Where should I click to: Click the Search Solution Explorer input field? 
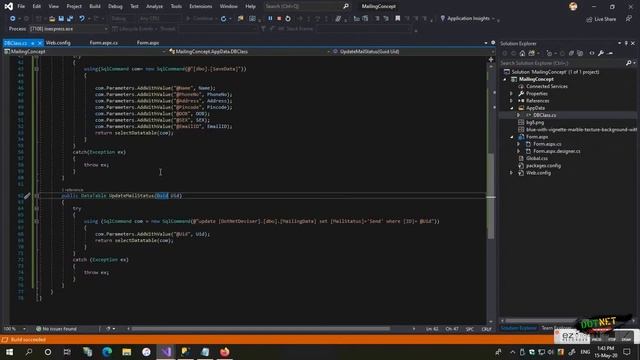(x=563, y=63)
